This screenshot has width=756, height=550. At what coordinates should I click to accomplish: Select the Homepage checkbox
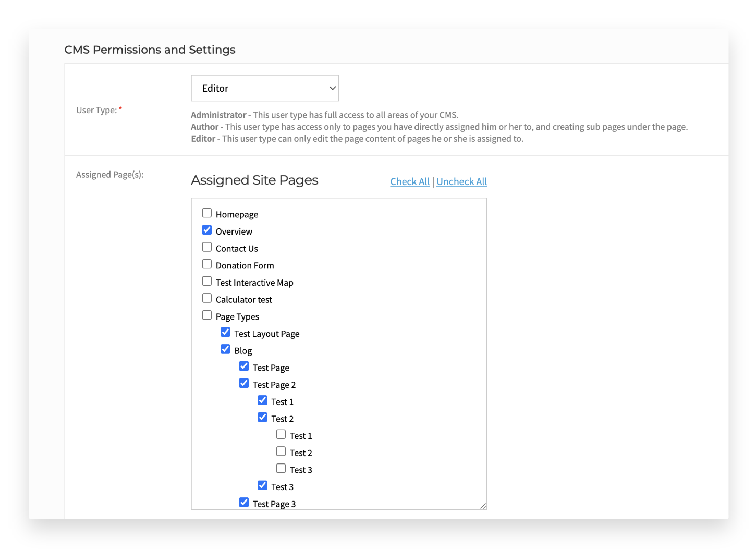(207, 213)
